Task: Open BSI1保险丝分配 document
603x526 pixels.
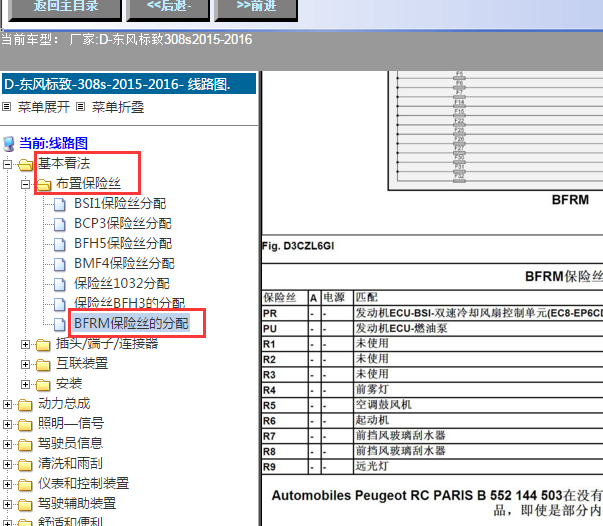Action: (120, 203)
